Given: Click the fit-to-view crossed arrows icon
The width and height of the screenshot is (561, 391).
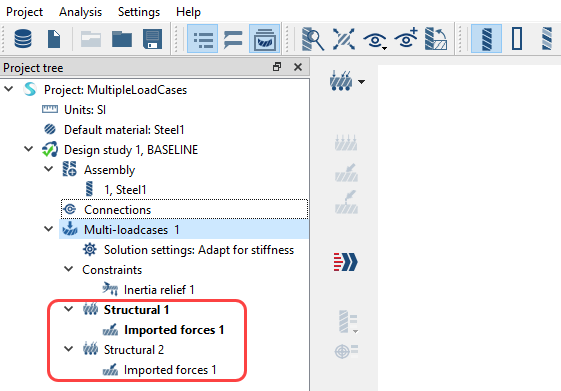Looking at the screenshot, I should pos(344,39).
